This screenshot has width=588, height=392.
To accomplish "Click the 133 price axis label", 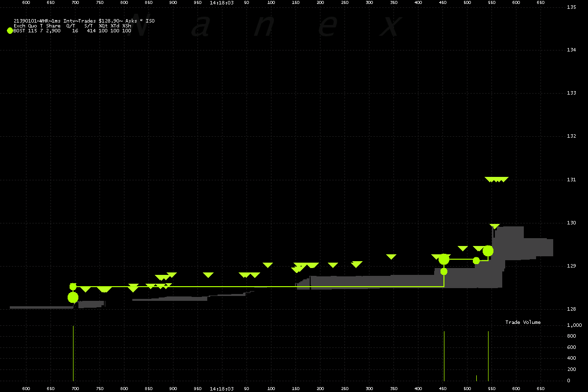I will click(x=571, y=93).
